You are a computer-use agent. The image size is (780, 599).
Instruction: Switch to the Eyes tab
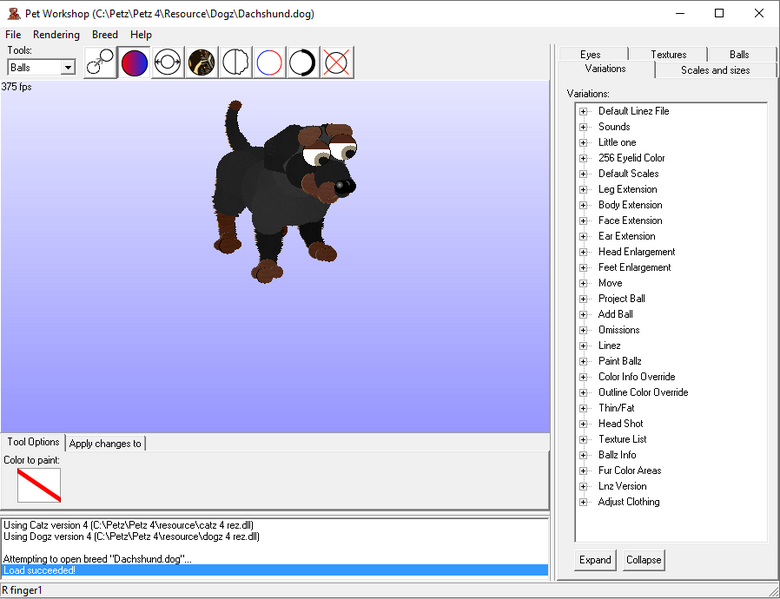[590, 54]
